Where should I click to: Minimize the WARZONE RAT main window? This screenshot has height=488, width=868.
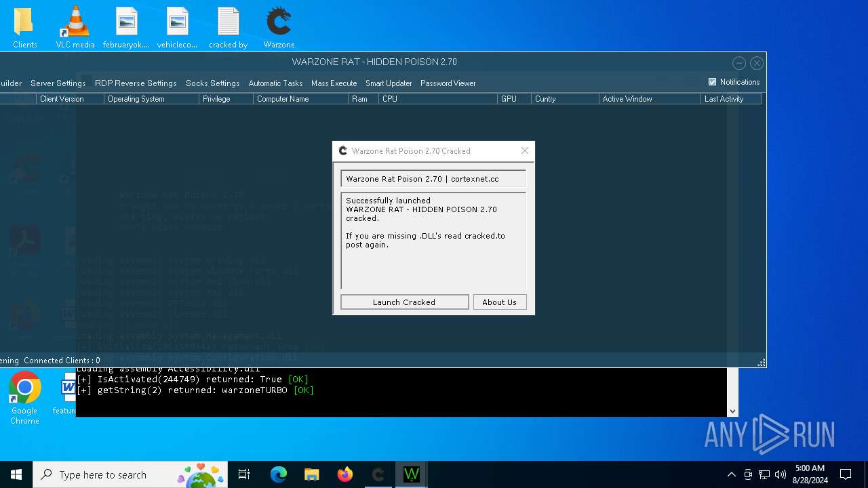pyautogui.click(x=739, y=63)
